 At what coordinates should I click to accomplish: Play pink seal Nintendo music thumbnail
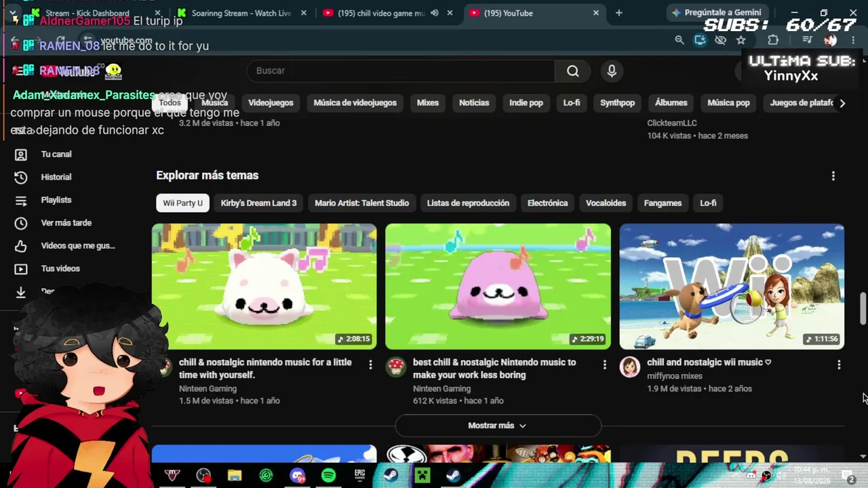pyautogui.click(x=498, y=287)
